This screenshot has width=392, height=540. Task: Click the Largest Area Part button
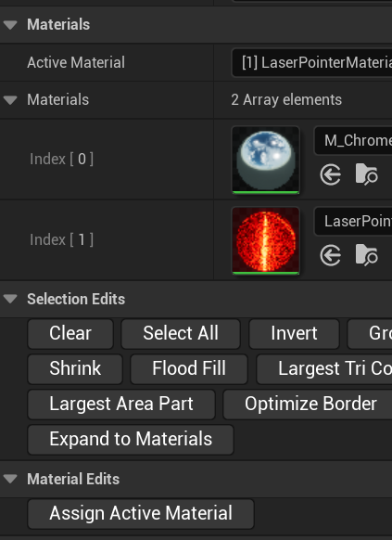coord(121,405)
